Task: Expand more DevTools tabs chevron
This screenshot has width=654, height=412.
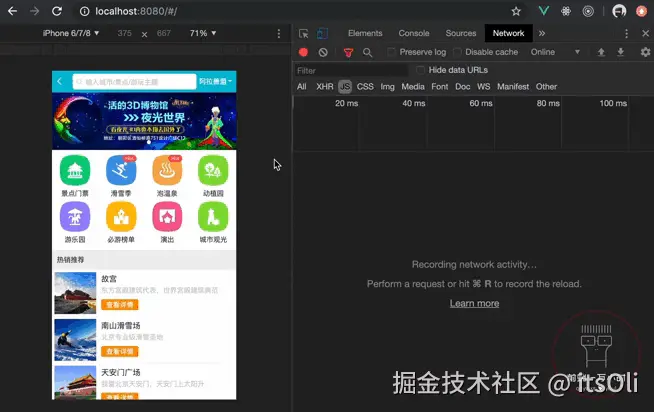Action: coord(542,33)
